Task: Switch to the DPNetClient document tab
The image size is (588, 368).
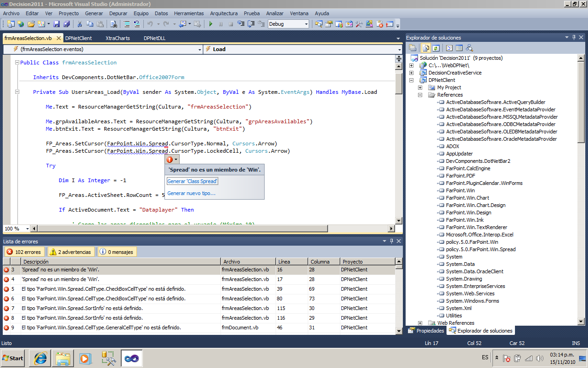Action: click(79, 38)
